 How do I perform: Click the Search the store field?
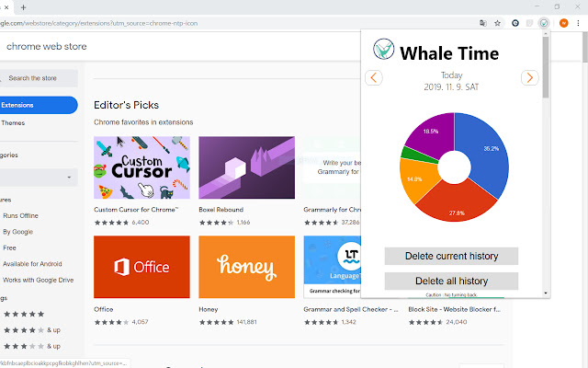click(38, 78)
